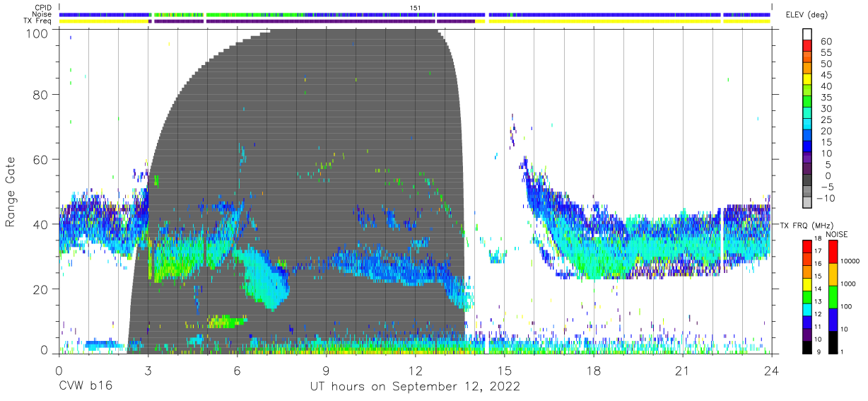This screenshot has width=868, height=401.
Task: Click the 80 tick label on the Range Gate axis
Action: [41, 95]
